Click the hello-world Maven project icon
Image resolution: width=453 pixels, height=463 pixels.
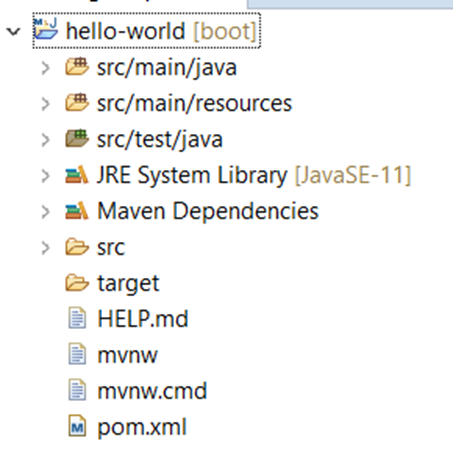[x=46, y=29]
